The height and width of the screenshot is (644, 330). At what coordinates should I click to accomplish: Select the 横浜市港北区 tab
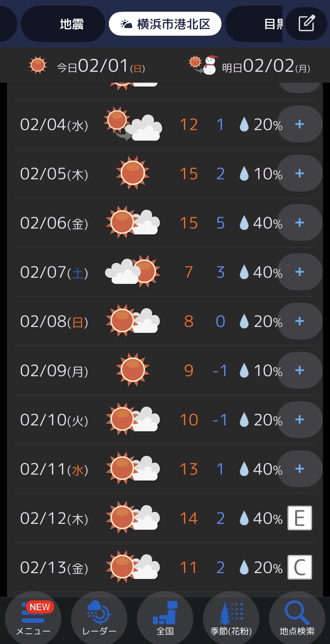coord(165,24)
